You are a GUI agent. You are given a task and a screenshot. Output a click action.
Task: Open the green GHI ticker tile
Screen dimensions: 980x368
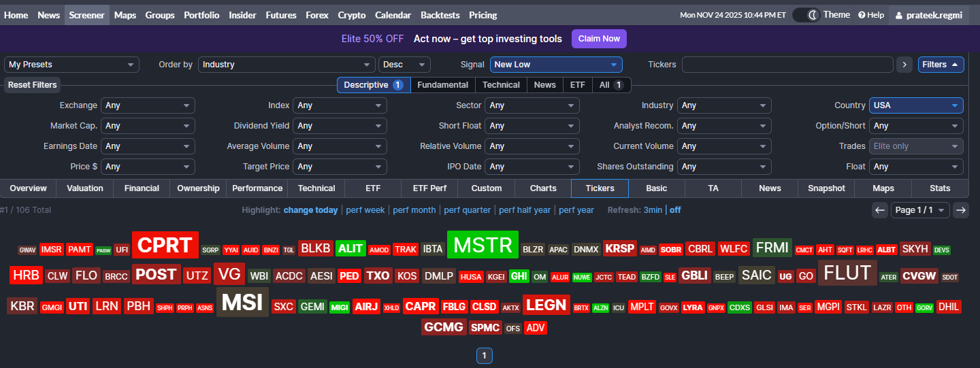(519, 276)
